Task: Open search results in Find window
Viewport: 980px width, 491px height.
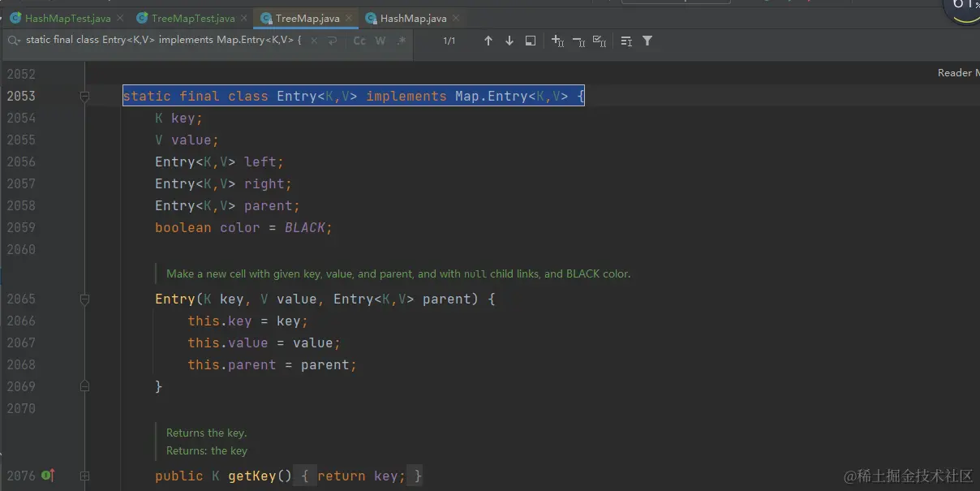Action: point(531,41)
